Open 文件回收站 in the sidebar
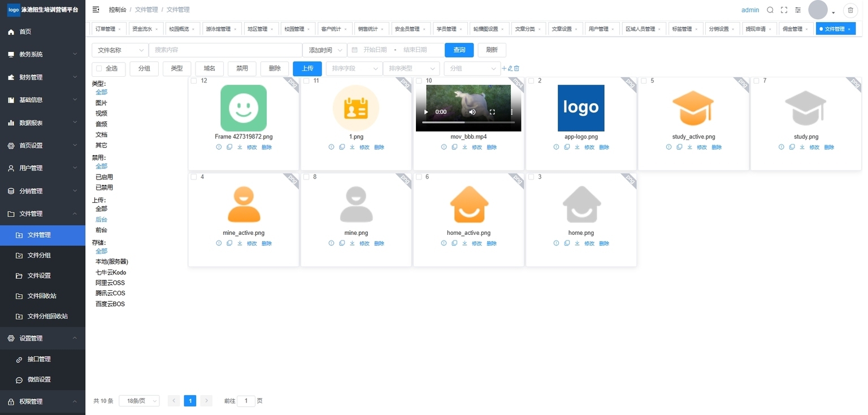The width and height of the screenshot is (868, 415). click(42, 296)
